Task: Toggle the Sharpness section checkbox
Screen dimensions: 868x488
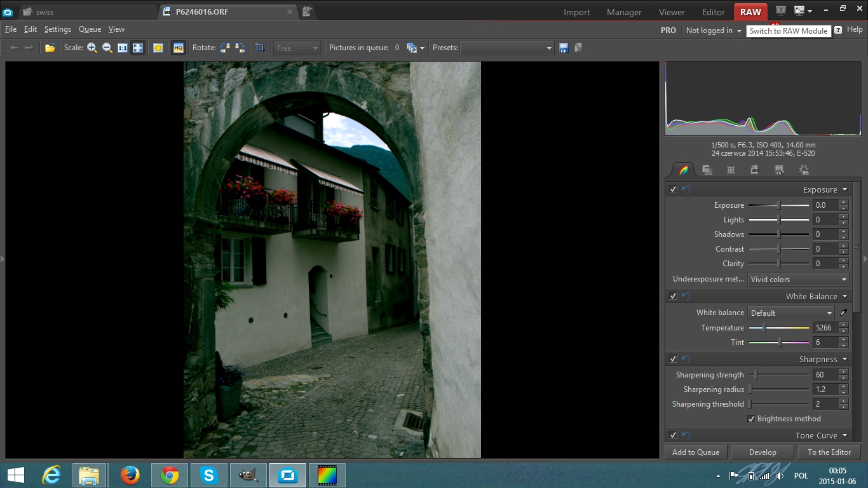Action: (x=673, y=359)
